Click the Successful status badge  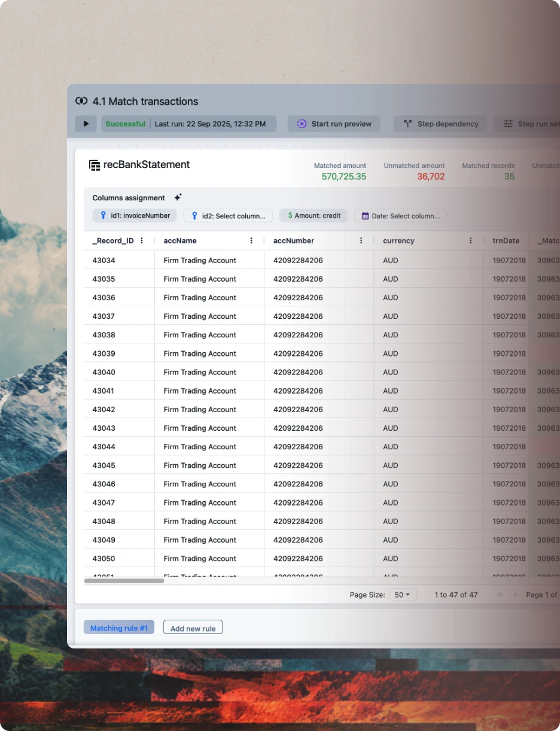(x=125, y=124)
